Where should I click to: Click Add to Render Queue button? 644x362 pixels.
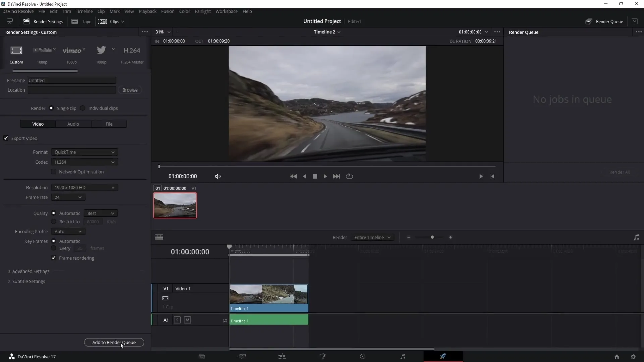pyautogui.click(x=114, y=342)
